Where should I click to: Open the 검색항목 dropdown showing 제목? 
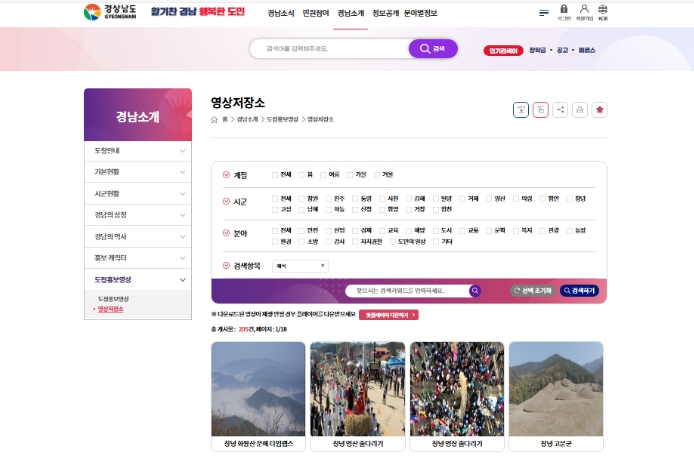(300, 266)
